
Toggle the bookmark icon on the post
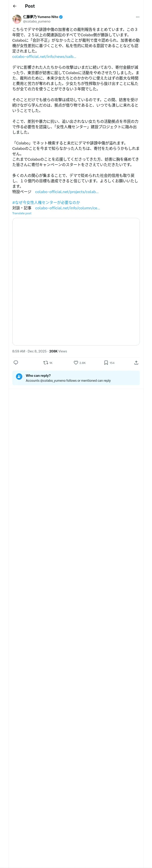pyautogui.click(x=106, y=363)
